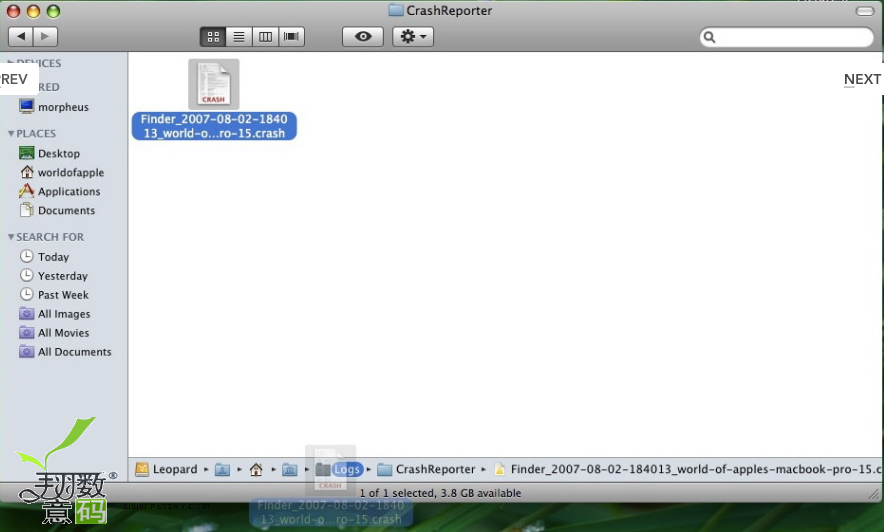This screenshot has height=532, width=884.
Task: Select the All Movies smart folder
Action: click(64, 332)
